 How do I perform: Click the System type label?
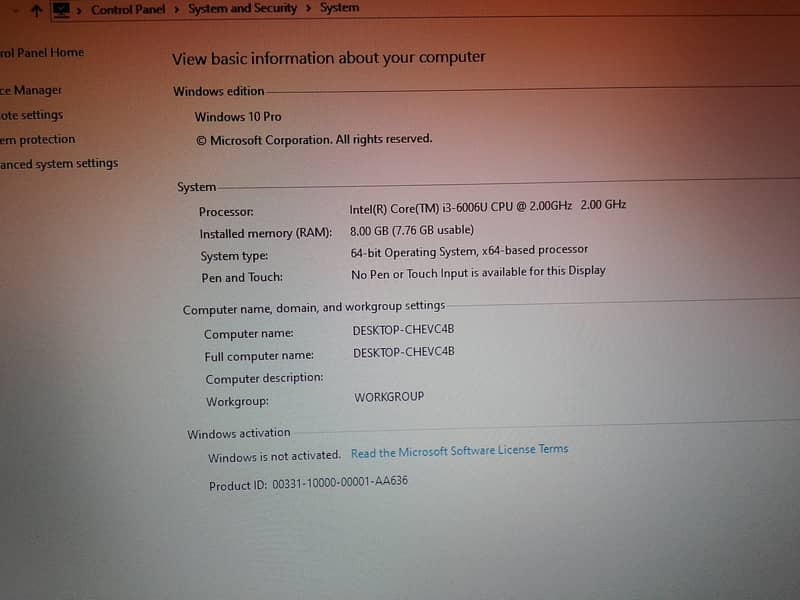tap(234, 256)
